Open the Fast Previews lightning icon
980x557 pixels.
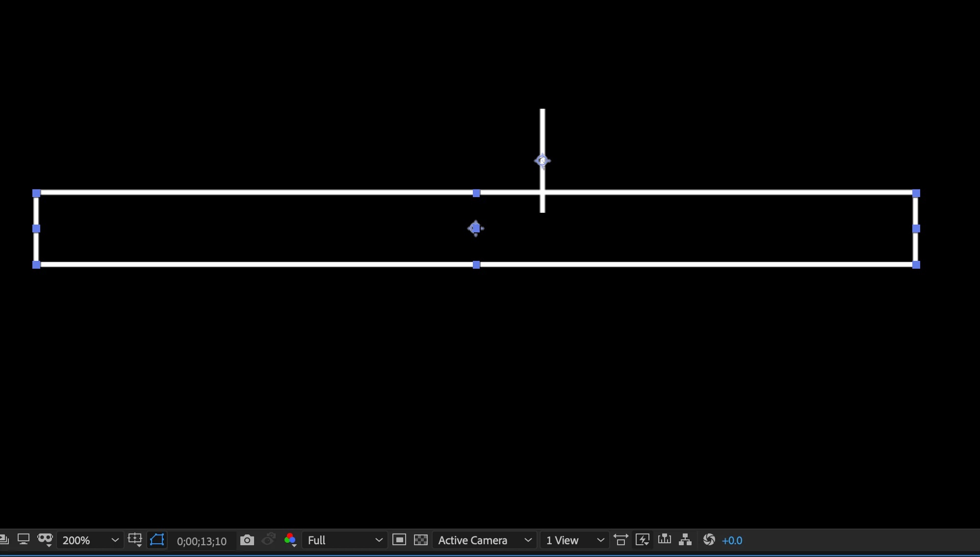[643, 540]
